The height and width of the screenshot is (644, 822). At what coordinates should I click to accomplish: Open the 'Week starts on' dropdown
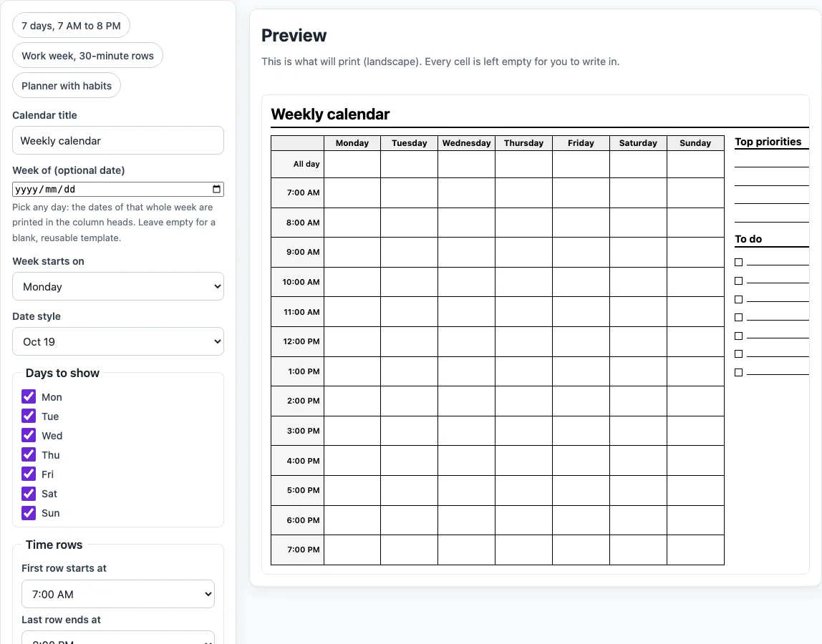pyautogui.click(x=118, y=286)
